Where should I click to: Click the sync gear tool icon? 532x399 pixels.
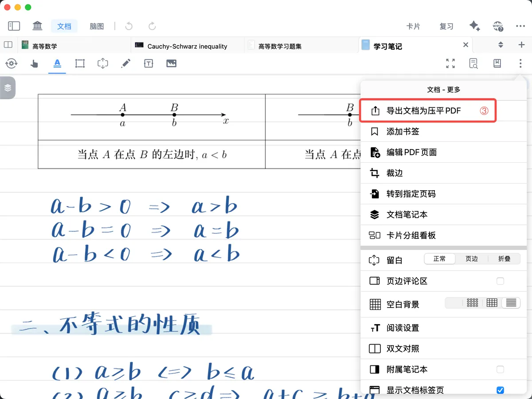11,63
